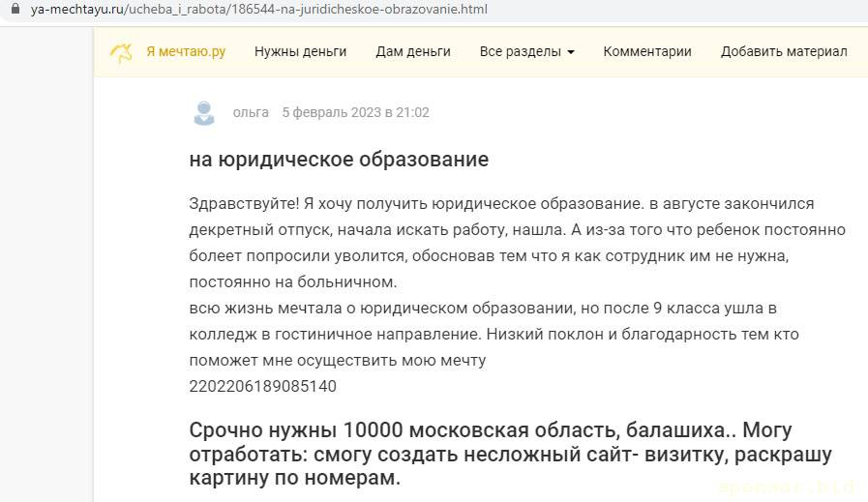868x502 pixels.
Task: Click the padlock icon in address bar
Action: [15, 10]
